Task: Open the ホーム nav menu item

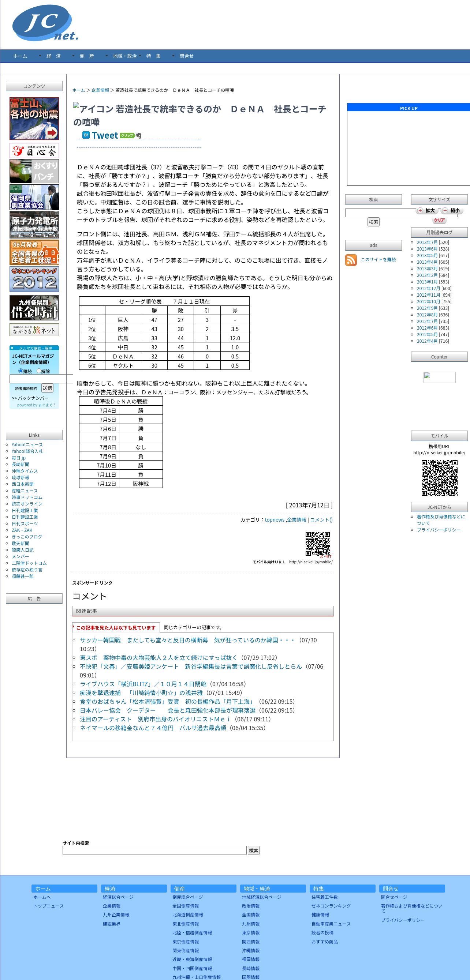Action: [x=20, y=56]
